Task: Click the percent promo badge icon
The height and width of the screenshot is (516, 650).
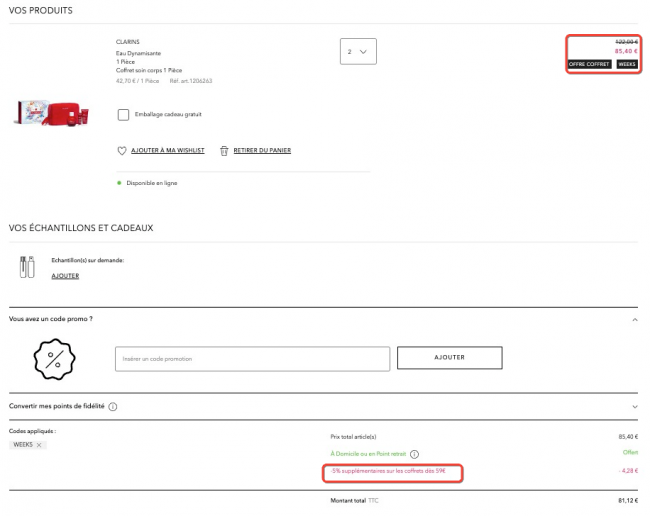Action: [54, 359]
